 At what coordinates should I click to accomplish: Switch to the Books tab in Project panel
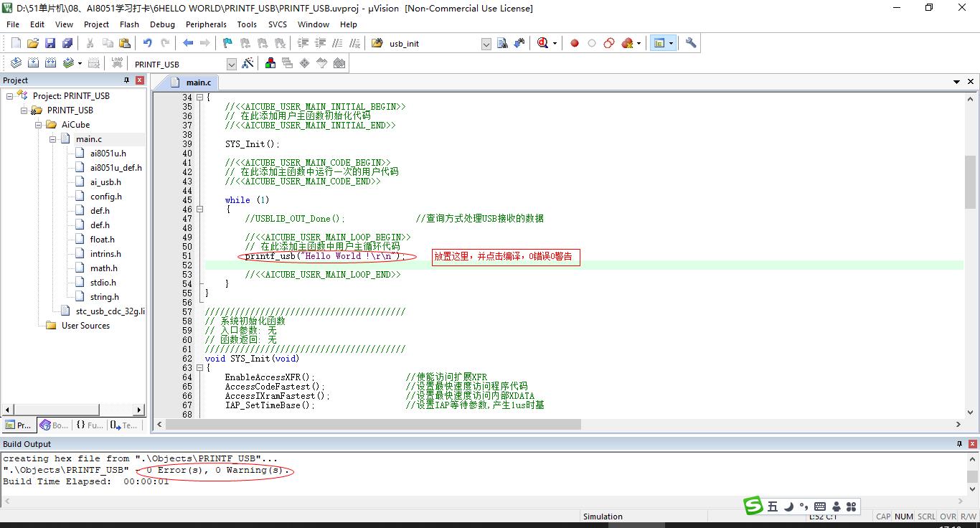click(x=55, y=425)
